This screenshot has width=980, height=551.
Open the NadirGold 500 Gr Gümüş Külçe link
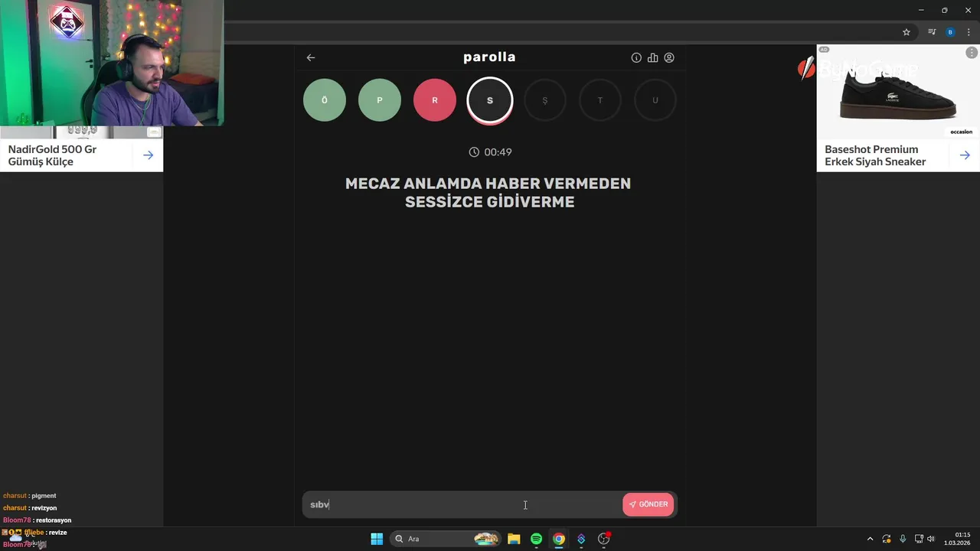point(52,155)
